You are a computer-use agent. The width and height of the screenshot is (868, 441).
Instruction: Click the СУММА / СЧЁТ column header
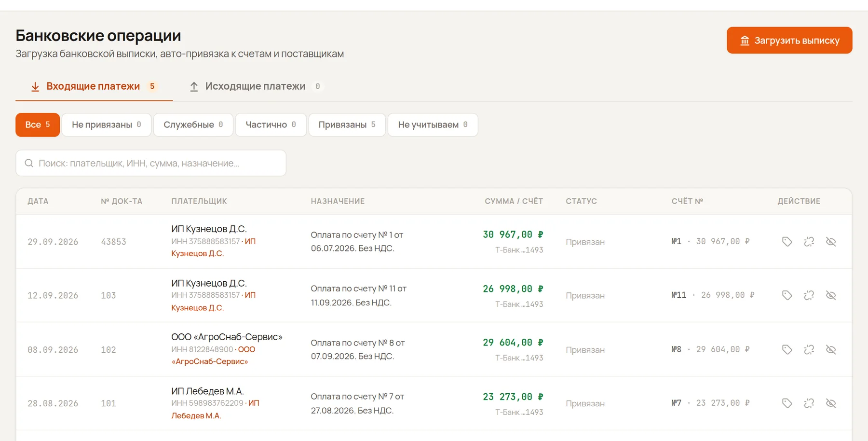click(514, 201)
